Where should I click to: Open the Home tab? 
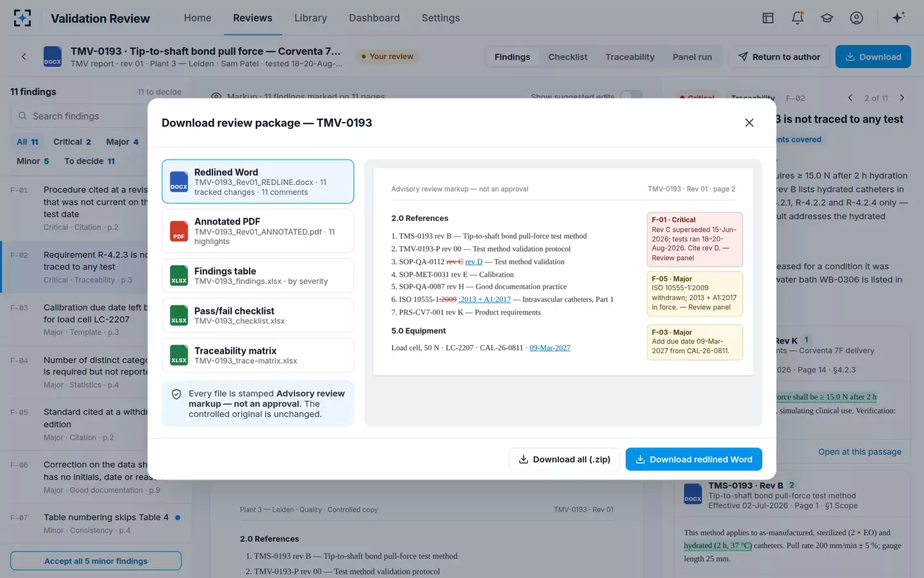pos(198,18)
